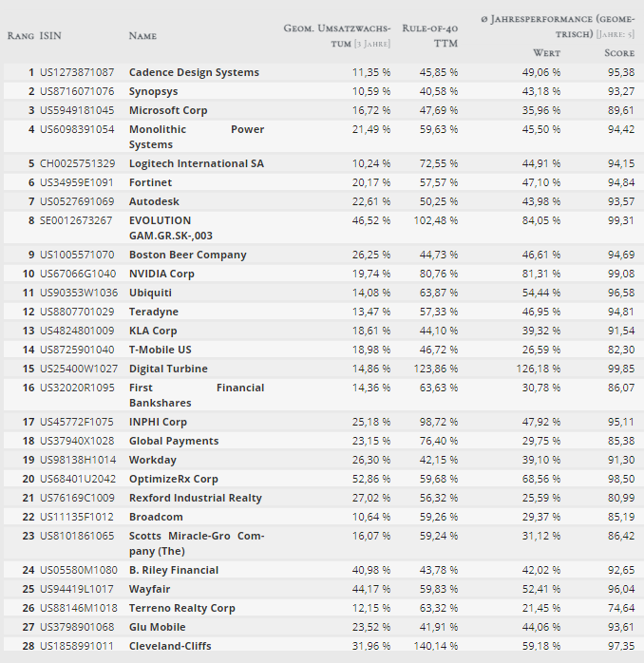The width and height of the screenshot is (644, 663).
Task: Click Rule-of-40 value 140,14 %
Action: (436, 646)
